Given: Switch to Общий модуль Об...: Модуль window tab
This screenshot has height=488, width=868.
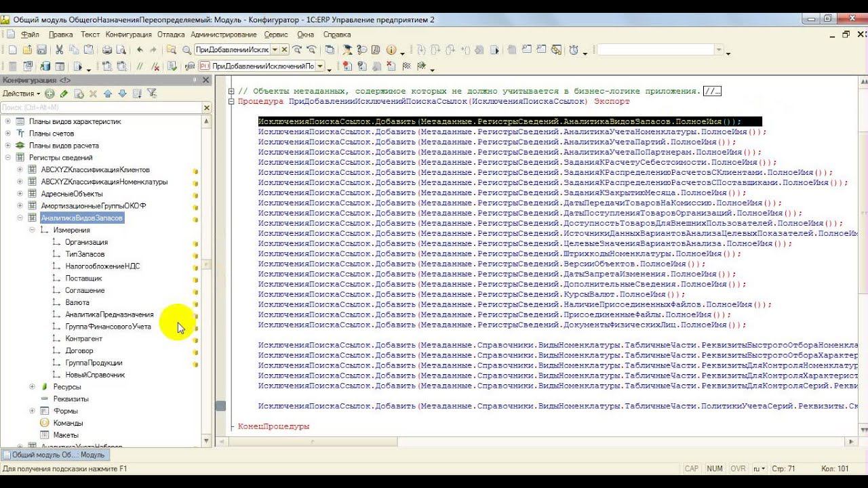Looking at the screenshot, I should 54,455.
